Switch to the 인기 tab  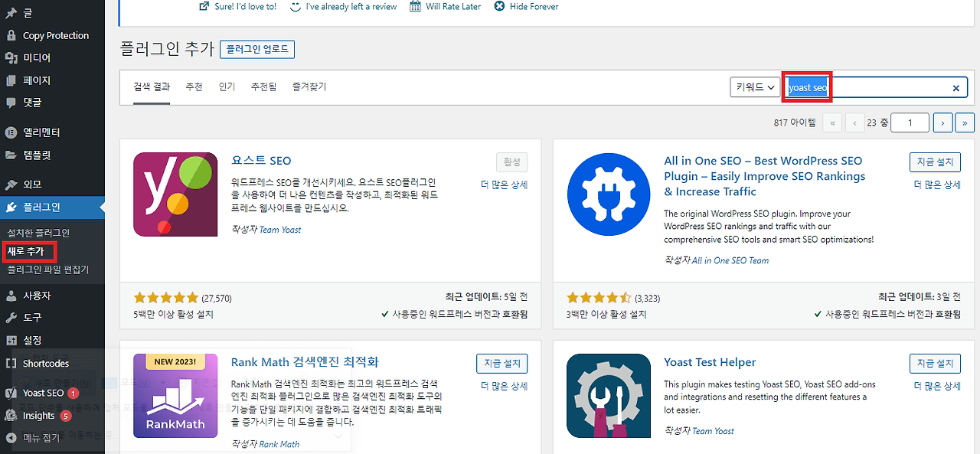click(227, 87)
